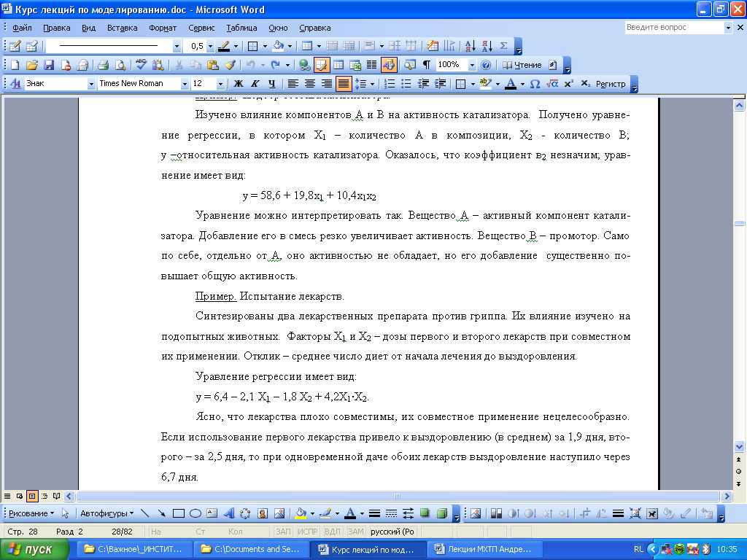Screen dimensions: 747x560
Task: Save the document with floppy icon
Action: click(49, 65)
